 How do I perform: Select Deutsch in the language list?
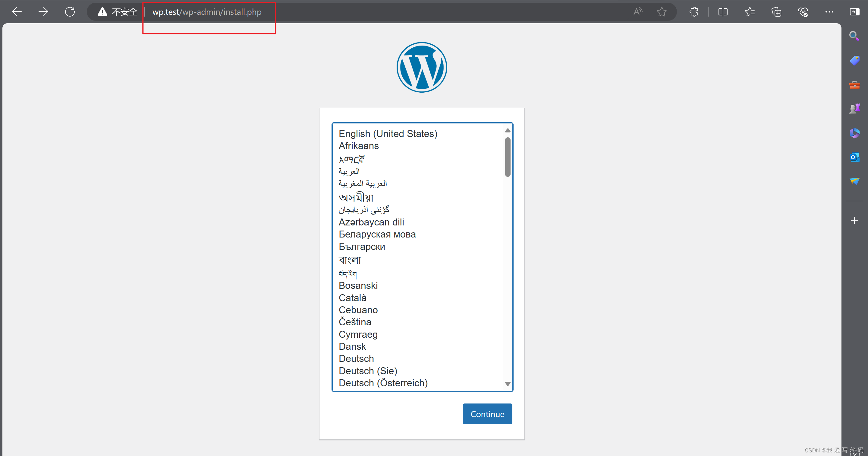point(356,359)
